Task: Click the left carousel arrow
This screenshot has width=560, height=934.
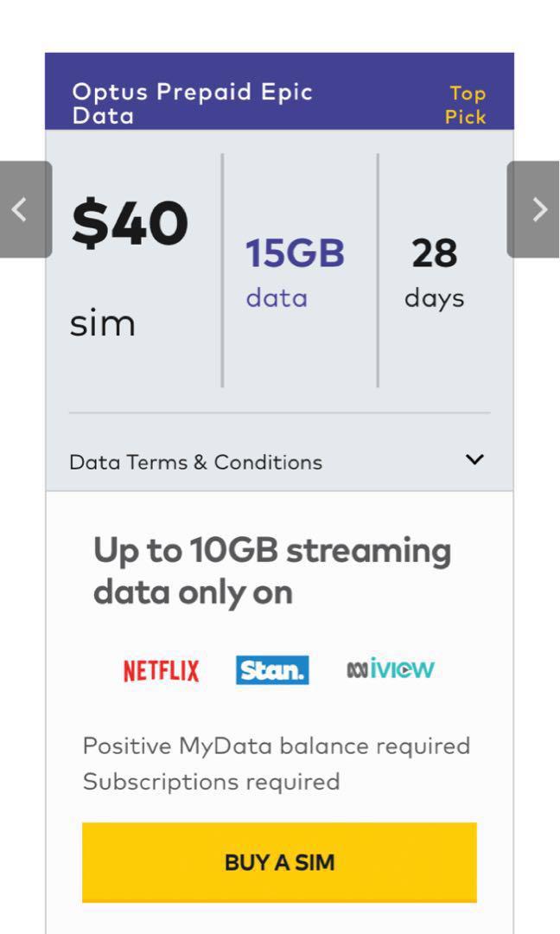Action: [21, 208]
